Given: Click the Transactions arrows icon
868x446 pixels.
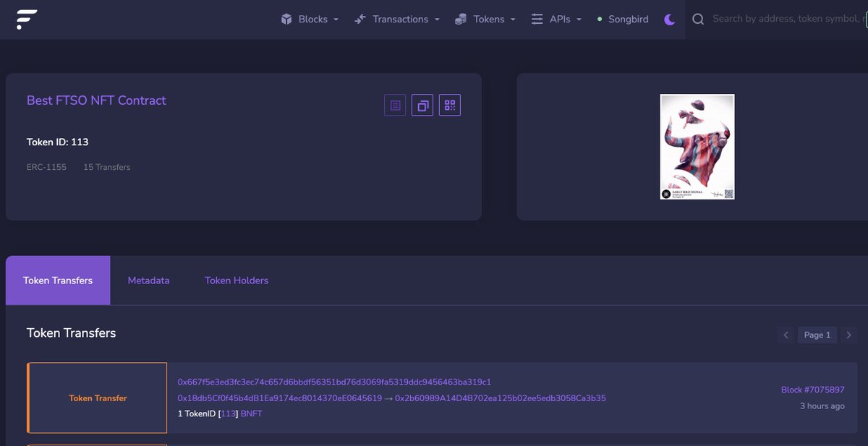Looking at the screenshot, I should 360,20.
